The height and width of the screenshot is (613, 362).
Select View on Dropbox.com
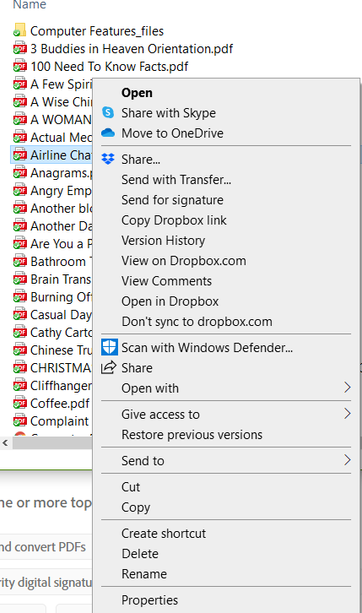[184, 261]
